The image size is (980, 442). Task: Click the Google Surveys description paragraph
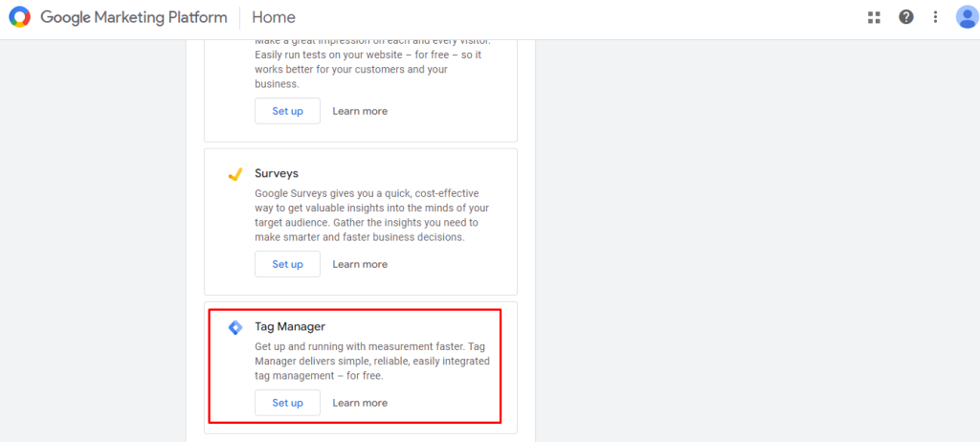click(372, 215)
